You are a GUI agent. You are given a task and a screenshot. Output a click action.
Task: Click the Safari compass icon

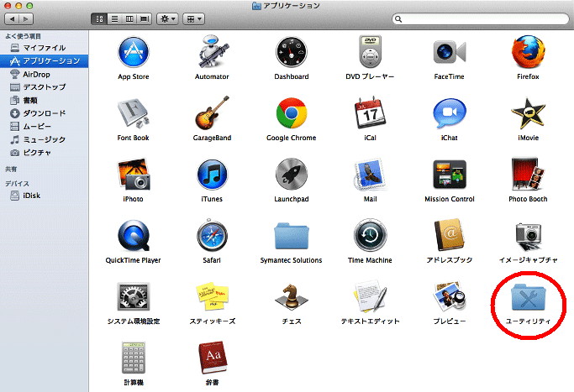coord(213,235)
